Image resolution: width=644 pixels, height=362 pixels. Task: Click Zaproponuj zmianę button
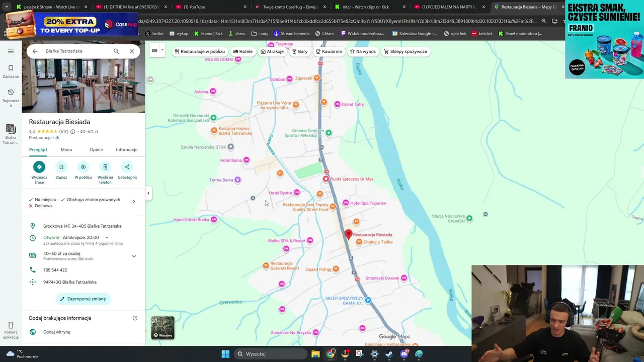coord(84,299)
